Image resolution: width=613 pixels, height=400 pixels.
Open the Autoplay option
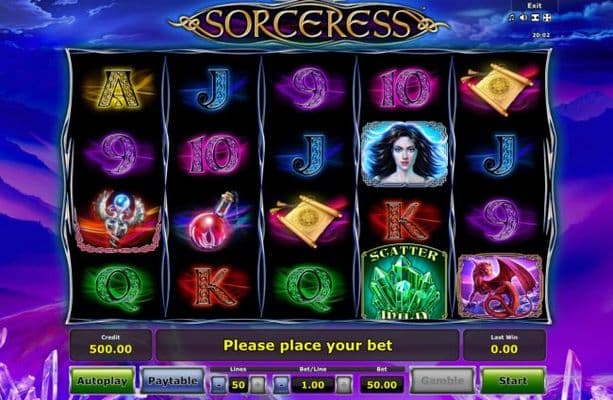pos(102,380)
